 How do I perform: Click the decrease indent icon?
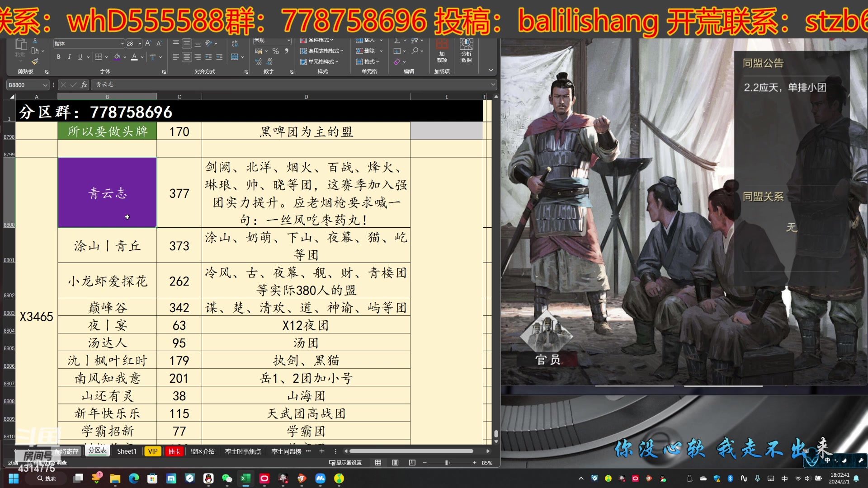208,57
